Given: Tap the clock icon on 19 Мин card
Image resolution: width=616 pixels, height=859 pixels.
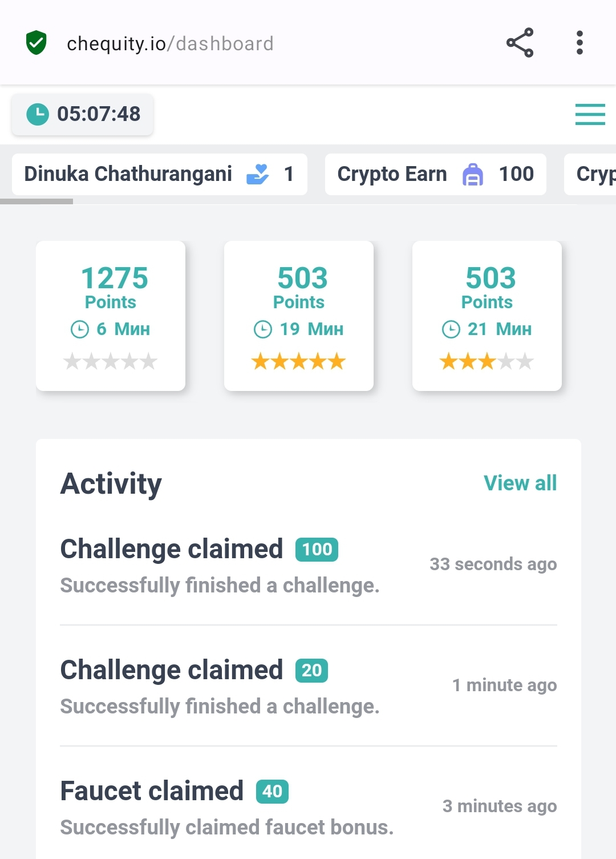Looking at the screenshot, I should coord(263,329).
